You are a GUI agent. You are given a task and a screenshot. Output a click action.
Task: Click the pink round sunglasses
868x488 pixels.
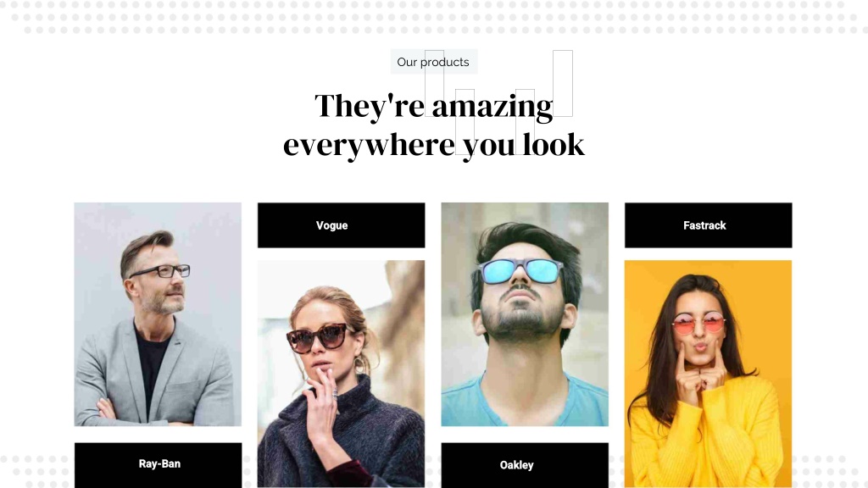pos(698,323)
